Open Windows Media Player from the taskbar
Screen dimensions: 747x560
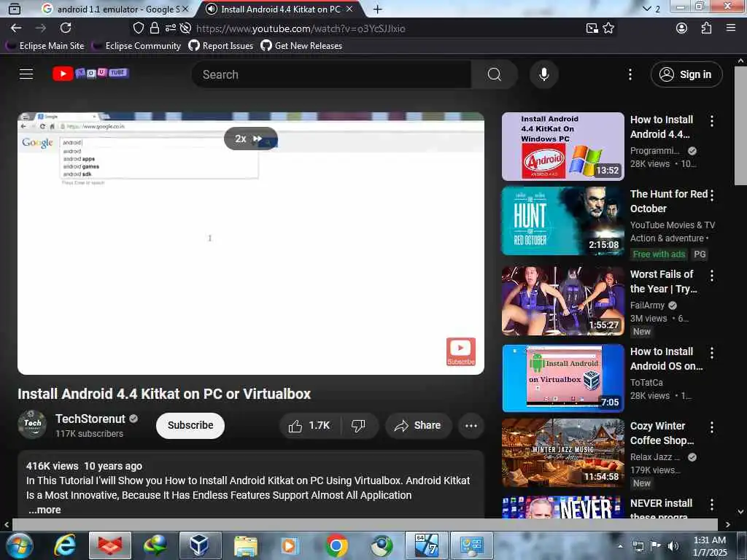point(290,545)
